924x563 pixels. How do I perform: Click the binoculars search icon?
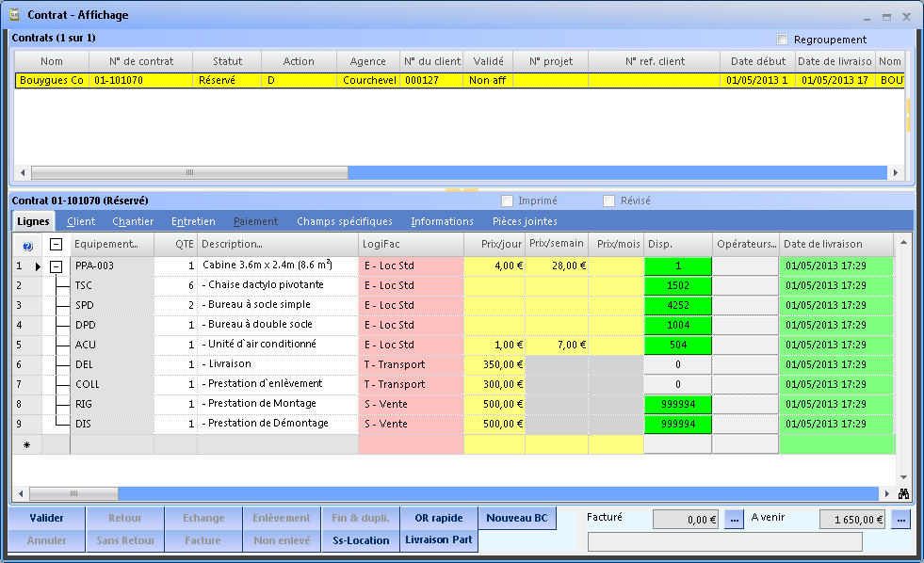coord(903,493)
